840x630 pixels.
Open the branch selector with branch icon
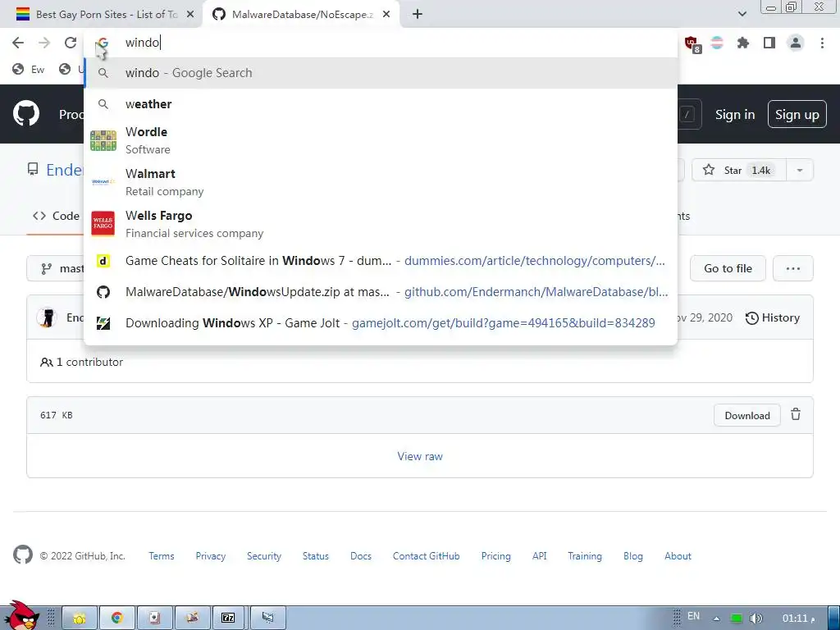56,268
